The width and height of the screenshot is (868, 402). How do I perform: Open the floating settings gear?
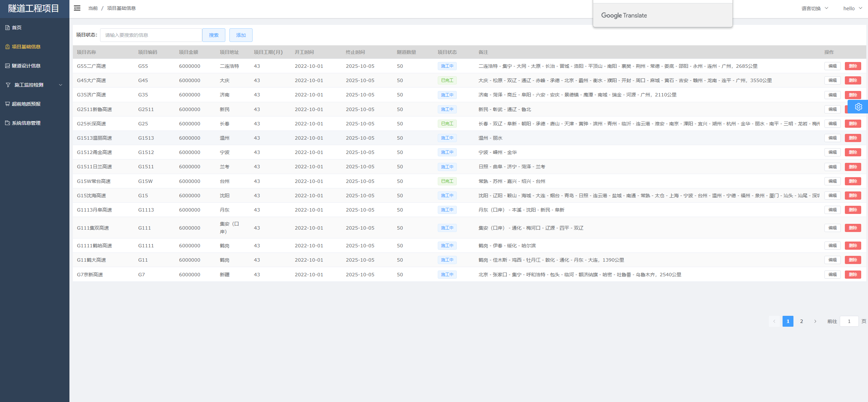pos(858,107)
